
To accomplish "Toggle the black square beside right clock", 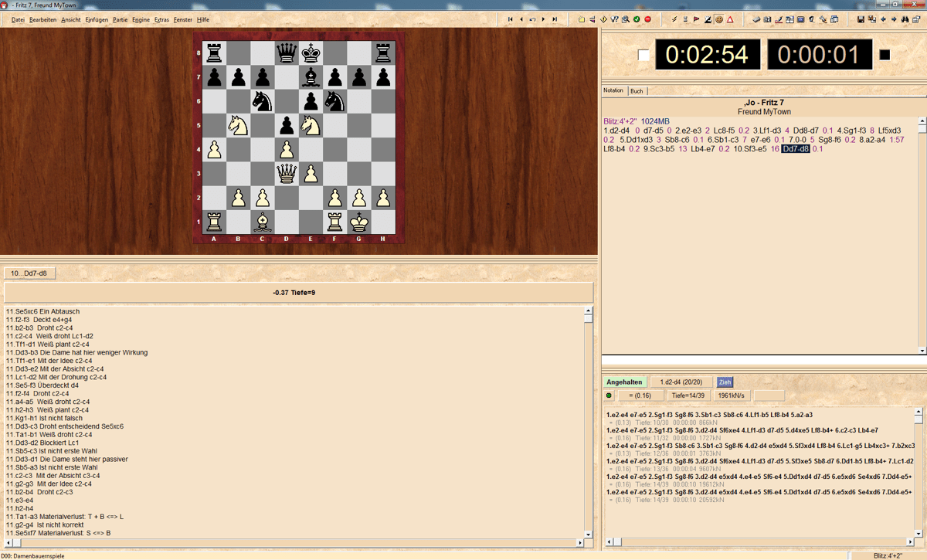I will point(885,55).
